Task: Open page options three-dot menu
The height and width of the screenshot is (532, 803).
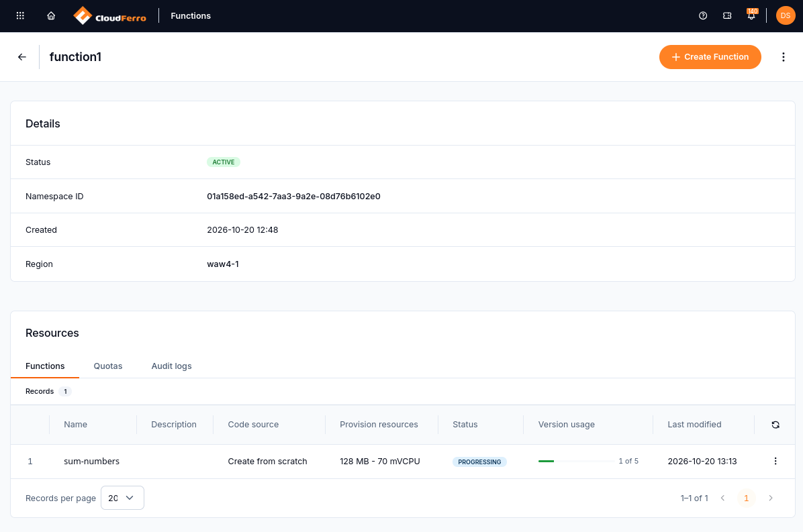Action: tap(783, 57)
